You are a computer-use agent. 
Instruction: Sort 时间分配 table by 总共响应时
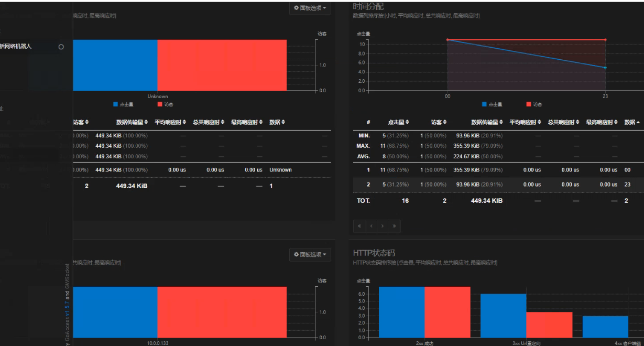pyautogui.click(x=564, y=122)
